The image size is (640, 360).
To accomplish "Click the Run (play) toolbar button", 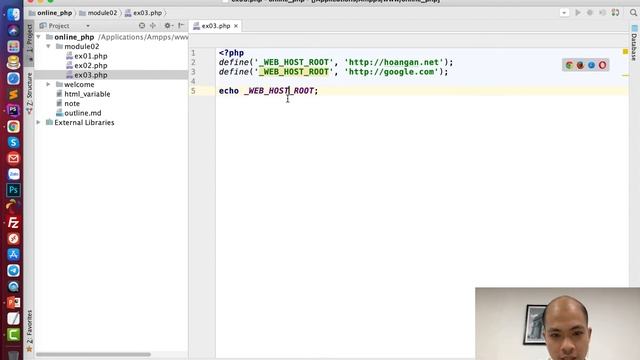I will click(578, 13).
